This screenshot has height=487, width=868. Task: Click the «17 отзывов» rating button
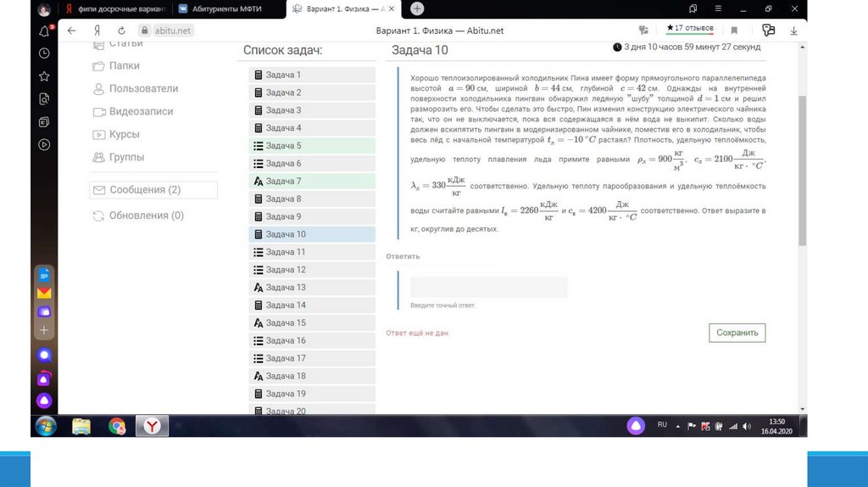pyautogui.click(x=690, y=28)
